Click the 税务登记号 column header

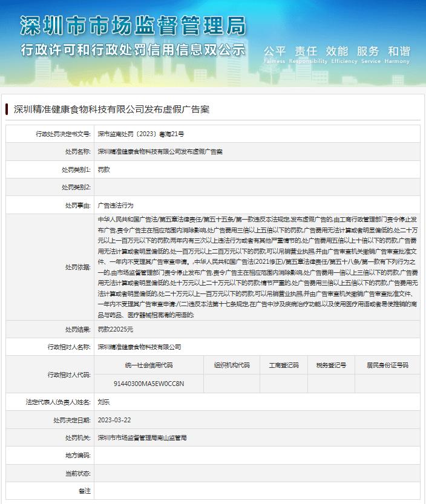(331, 365)
